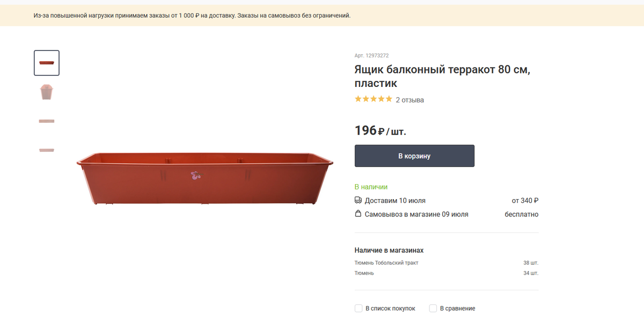
Task: Select the third product thumbnail
Action: point(47,121)
